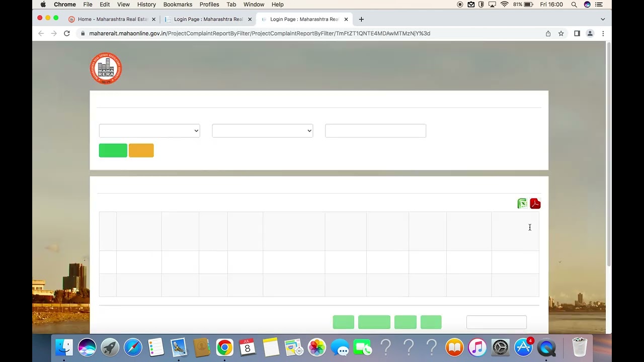This screenshot has height=362, width=644.
Task: Open Messages in the dock
Action: click(x=340, y=347)
